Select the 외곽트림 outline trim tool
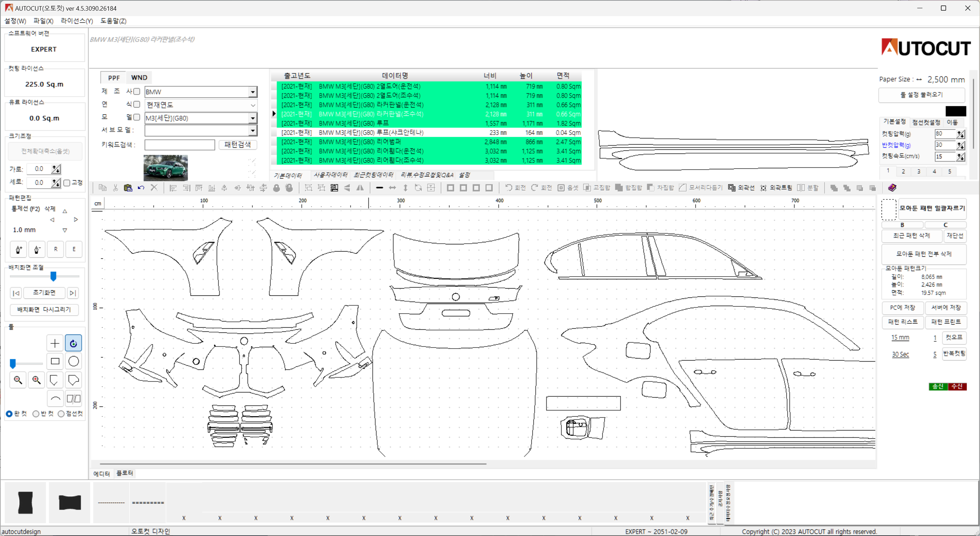The width and height of the screenshot is (980, 536). [x=776, y=187]
